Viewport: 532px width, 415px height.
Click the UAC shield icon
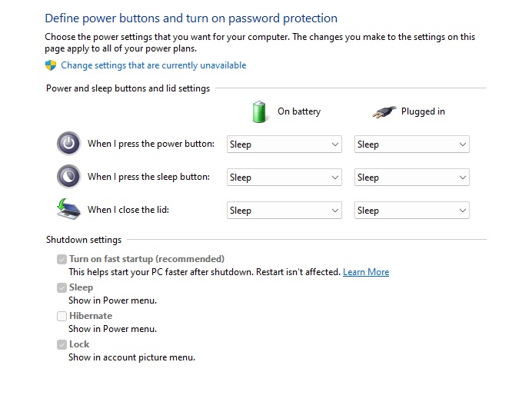(x=51, y=65)
